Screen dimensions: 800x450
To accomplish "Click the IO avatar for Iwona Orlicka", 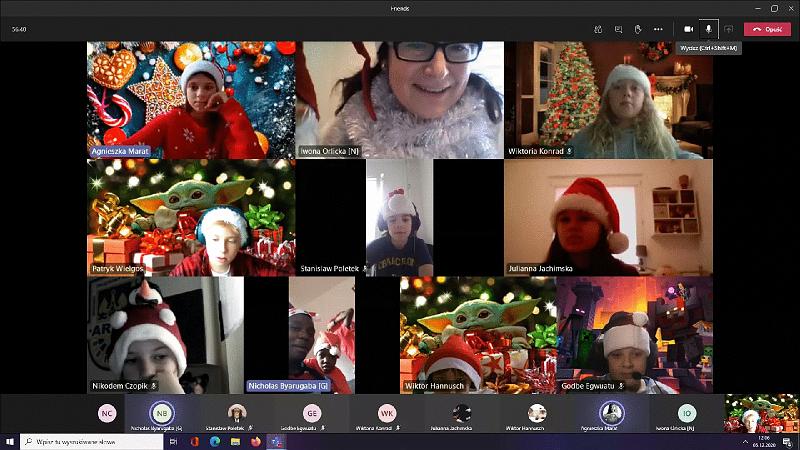I will [x=687, y=412].
